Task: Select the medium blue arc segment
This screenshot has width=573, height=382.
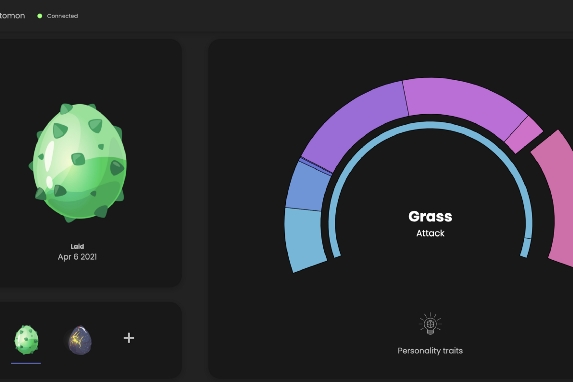Action: pos(308,186)
